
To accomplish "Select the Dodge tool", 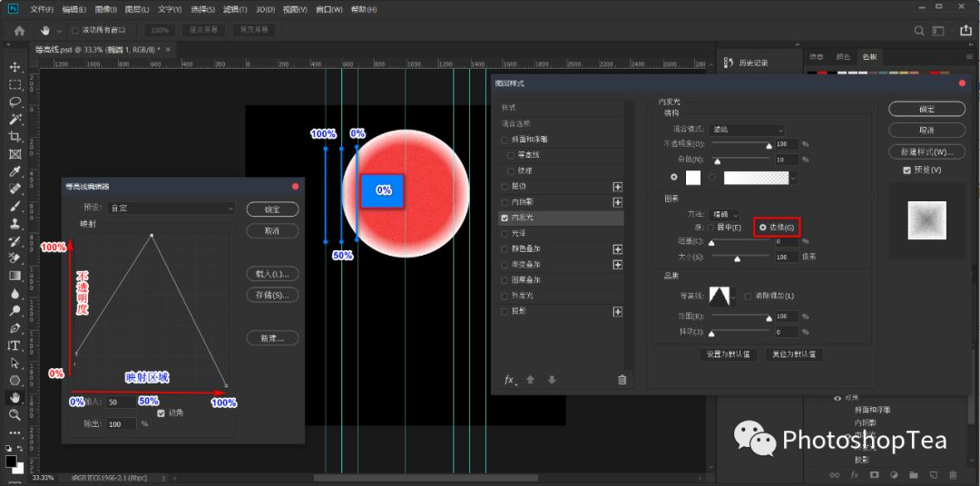I will click(x=15, y=310).
